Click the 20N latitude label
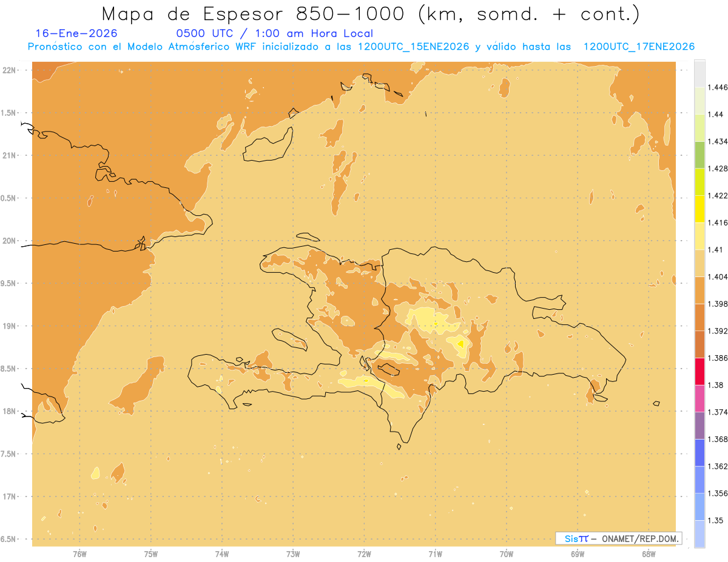Image resolution: width=728 pixels, height=562 pixels. click(10, 241)
